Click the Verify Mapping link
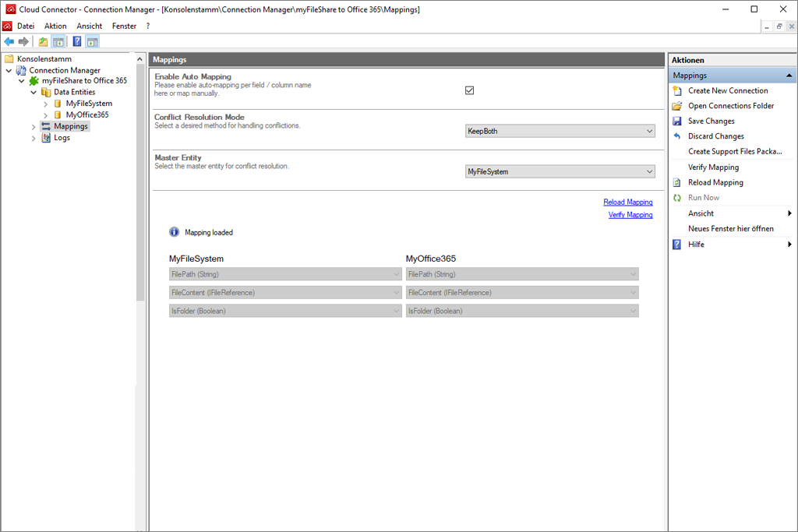798x532 pixels. pos(630,215)
